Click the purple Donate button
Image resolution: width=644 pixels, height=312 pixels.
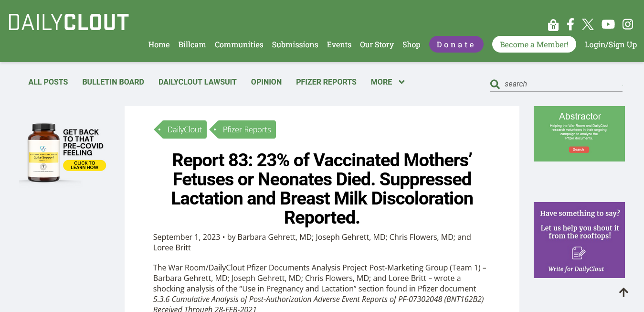click(456, 44)
